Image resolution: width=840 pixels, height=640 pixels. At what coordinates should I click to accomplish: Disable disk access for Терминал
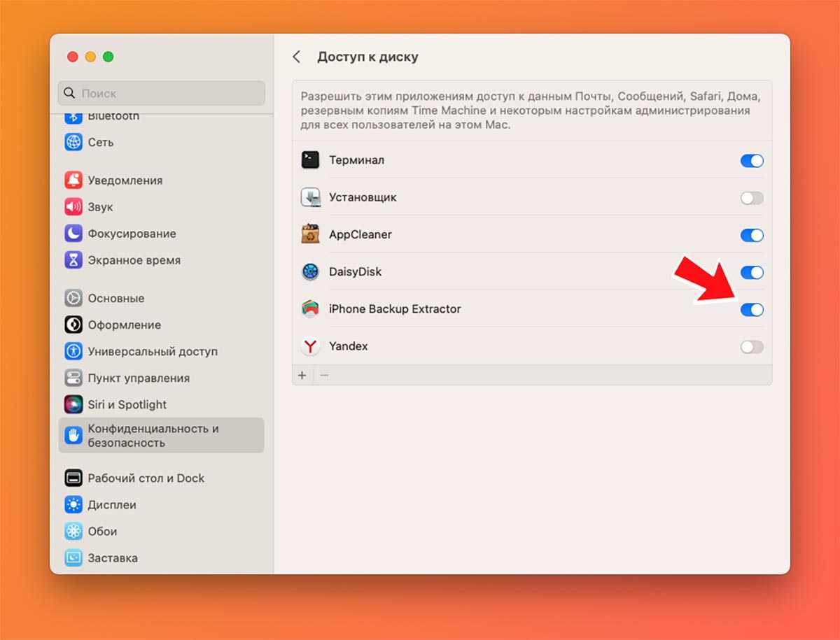pyautogui.click(x=752, y=161)
